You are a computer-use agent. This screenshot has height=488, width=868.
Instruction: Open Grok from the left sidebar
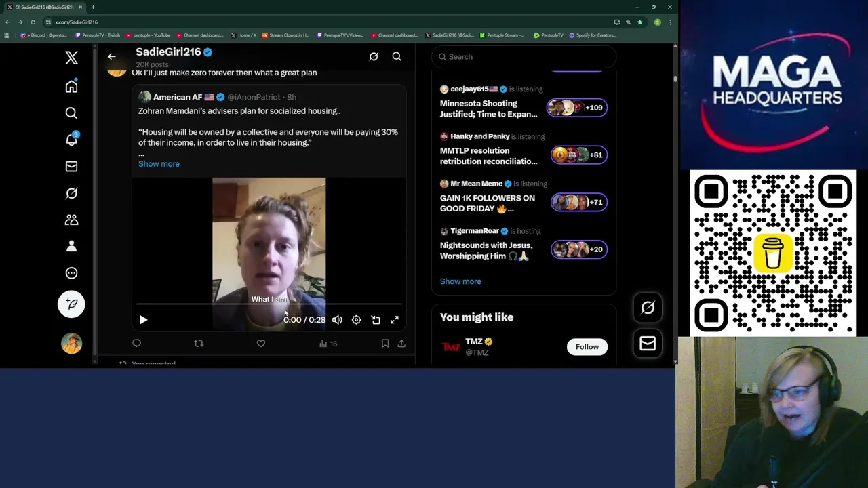pyautogui.click(x=71, y=193)
